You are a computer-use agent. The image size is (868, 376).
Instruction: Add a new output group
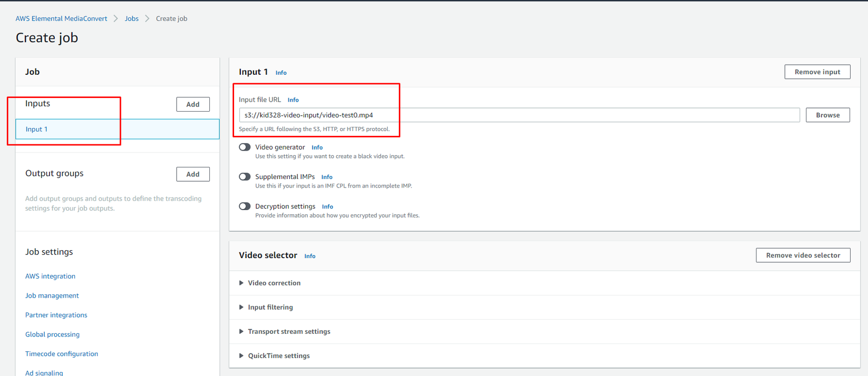point(193,174)
